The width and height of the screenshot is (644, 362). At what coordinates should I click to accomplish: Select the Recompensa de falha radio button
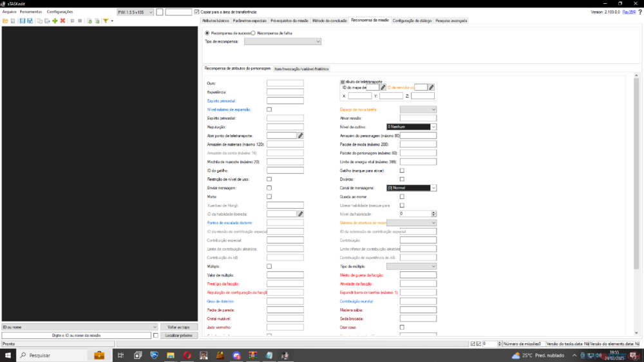252,33
